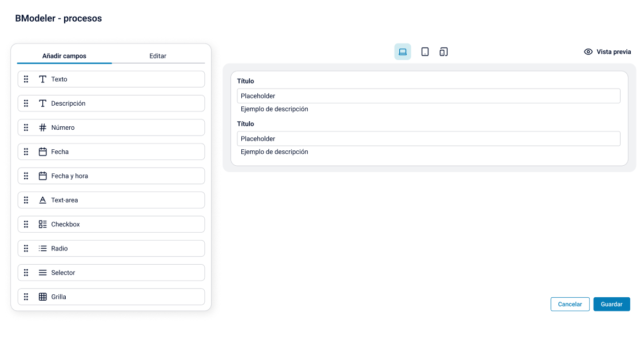Image resolution: width=644 pixels, height=359 pixels.
Task: Switch to the Editar tab
Action: [158, 56]
